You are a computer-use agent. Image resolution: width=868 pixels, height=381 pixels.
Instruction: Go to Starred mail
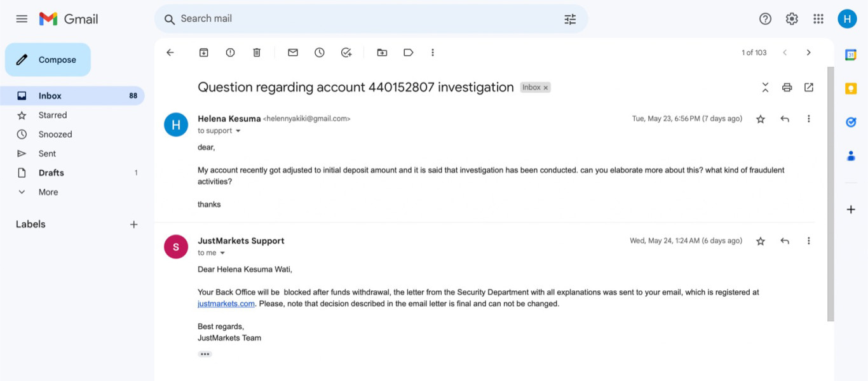click(x=52, y=115)
